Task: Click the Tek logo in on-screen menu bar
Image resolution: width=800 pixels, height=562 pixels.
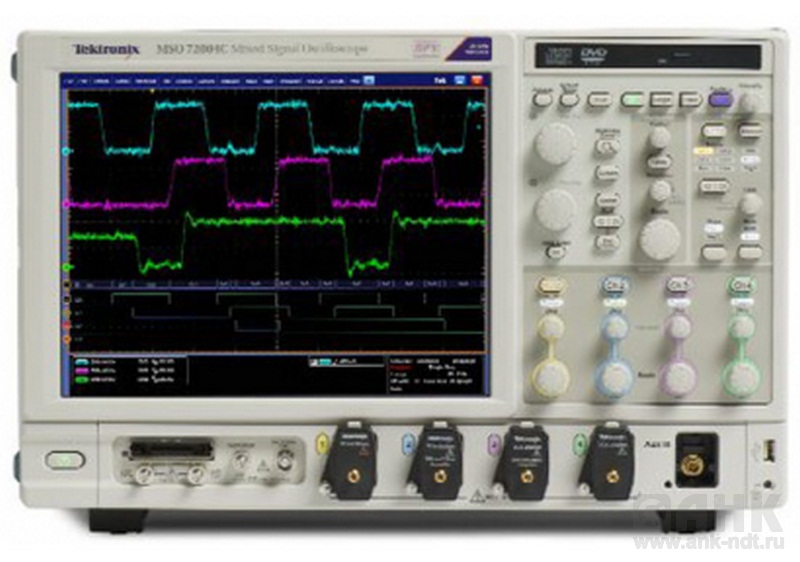Action: (438, 78)
